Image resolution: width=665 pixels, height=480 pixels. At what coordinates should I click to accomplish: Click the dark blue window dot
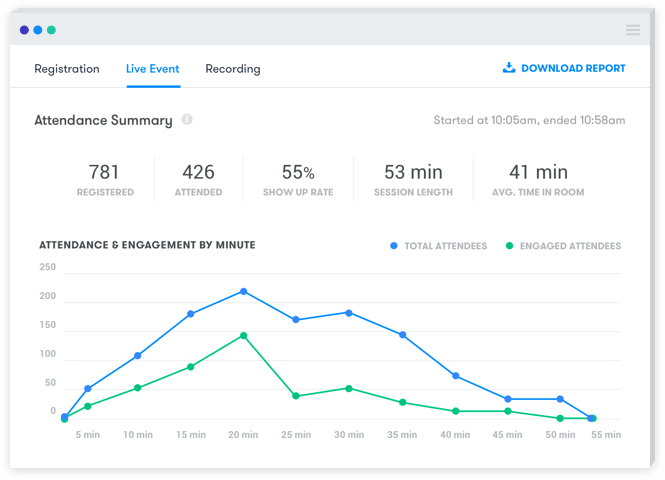pyautogui.click(x=24, y=30)
